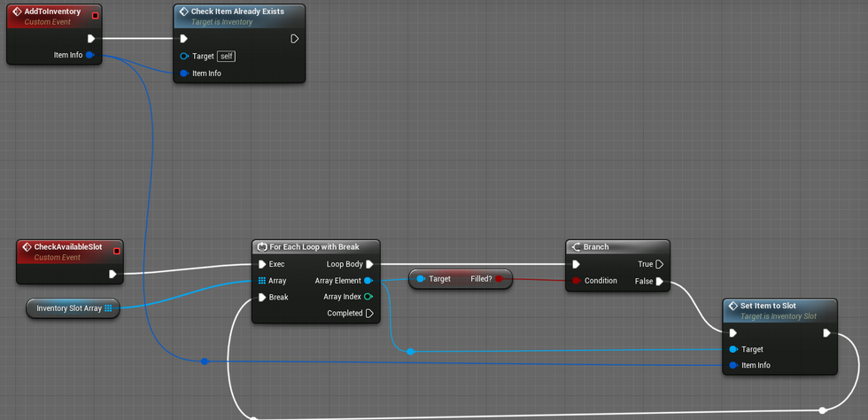The width and height of the screenshot is (868, 420).
Task: Select the Inventory Slot Array variable node
Action: pyautogui.click(x=73, y=308)
